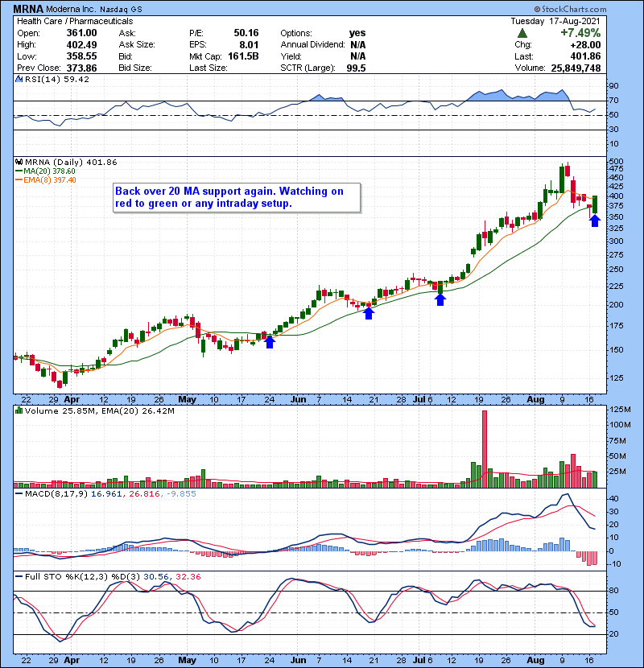Click the SCTR (Large) value 99.5

[x=356, y=68]
